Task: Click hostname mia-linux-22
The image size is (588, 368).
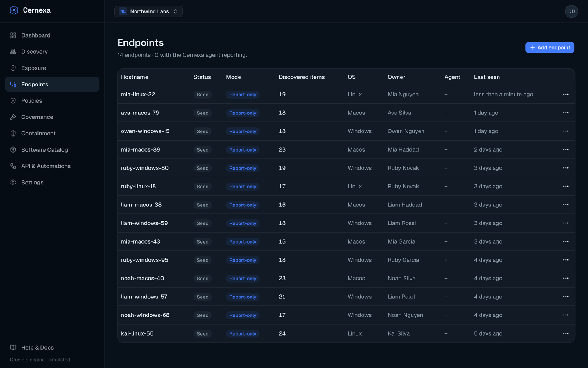Action: (138, 95)
